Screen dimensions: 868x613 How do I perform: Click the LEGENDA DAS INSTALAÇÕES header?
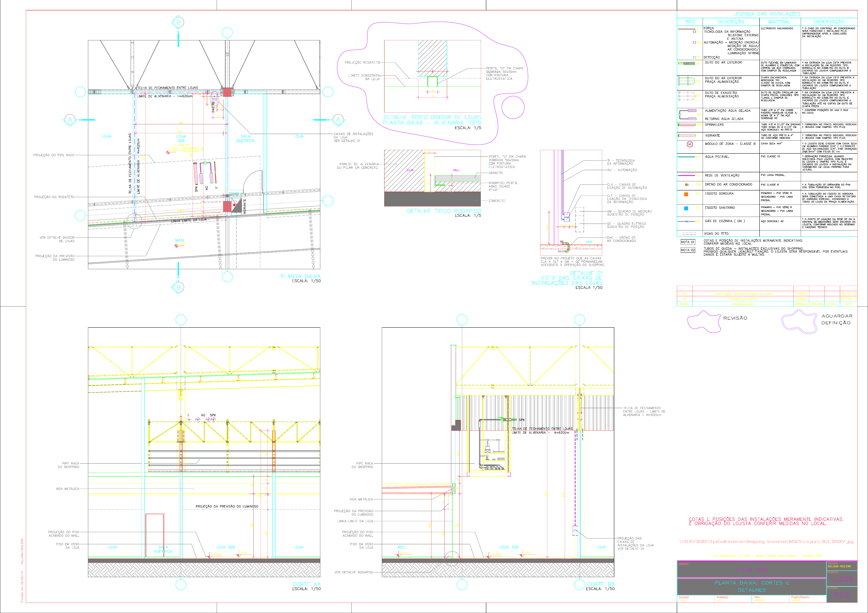767,14
